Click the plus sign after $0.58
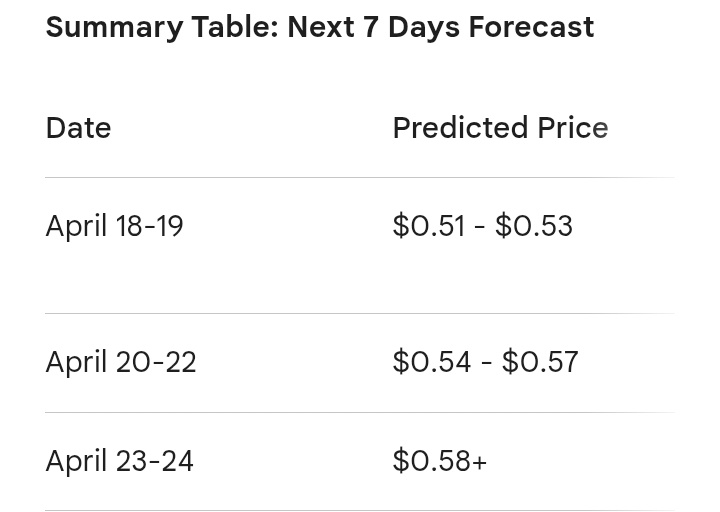This screenshot has width=720, height=512. coord(479,461)
